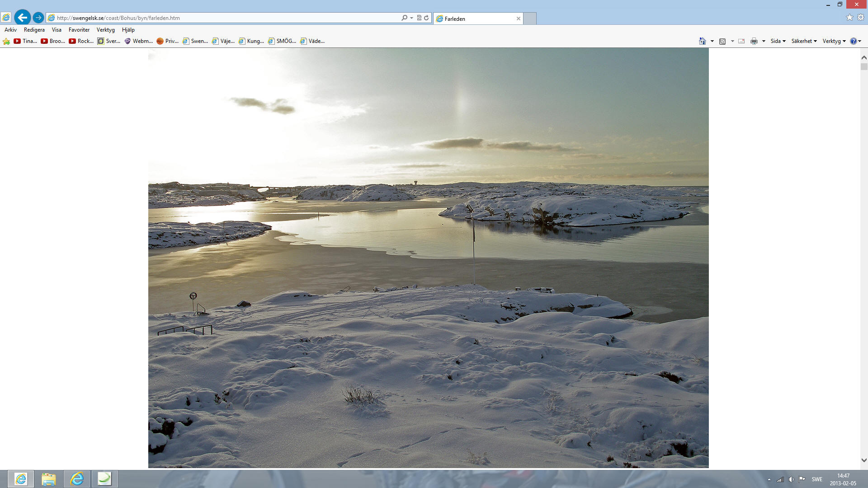
Task: Open the Webm... favorite link
Action: 138,41
